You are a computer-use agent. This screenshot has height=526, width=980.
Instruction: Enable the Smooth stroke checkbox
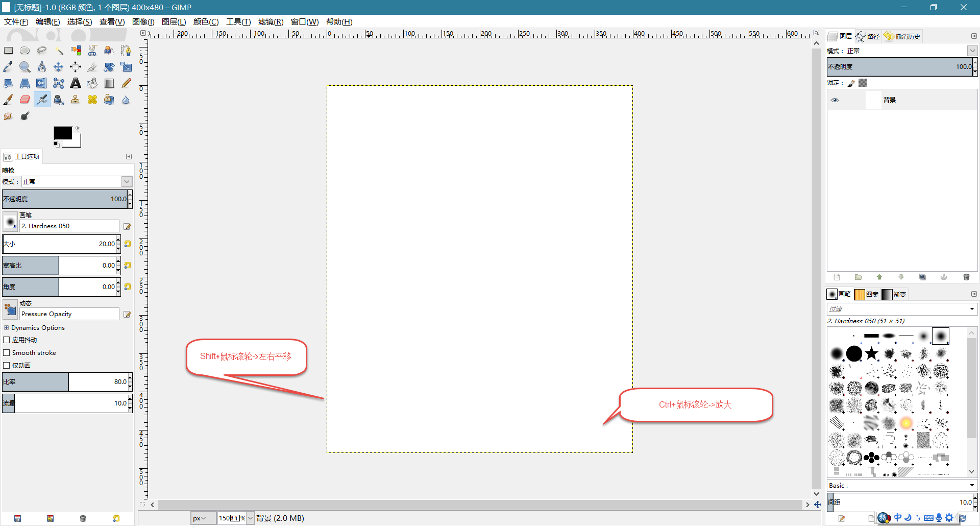pos(7,353)
